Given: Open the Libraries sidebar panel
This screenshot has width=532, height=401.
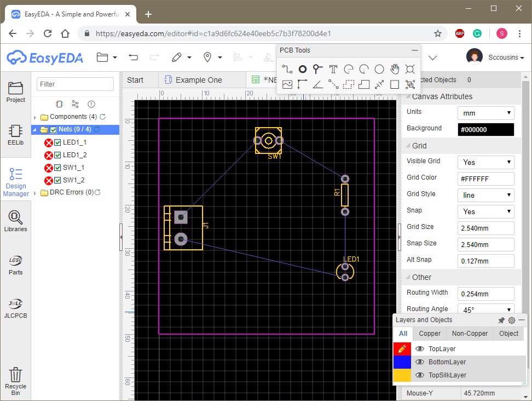Looking at the screenshot, I should (16, 221).
